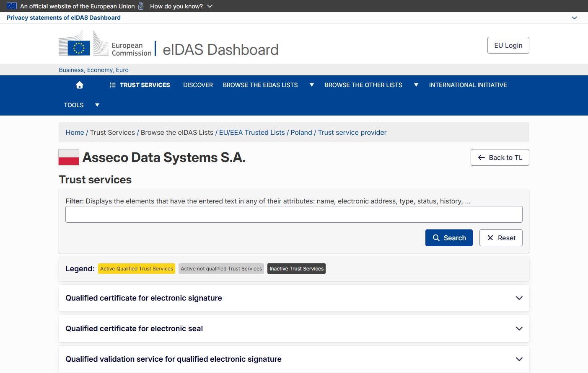Expand Qualified validation service for qualified electronic signature
This screenshot has height=373, width=588.
coord(294,359)
